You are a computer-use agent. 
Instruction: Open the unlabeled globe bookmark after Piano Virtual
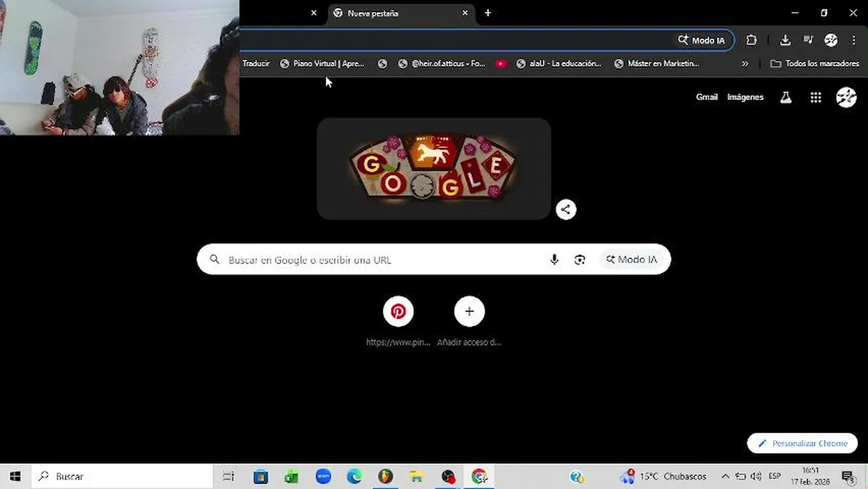tap(382, 63)
